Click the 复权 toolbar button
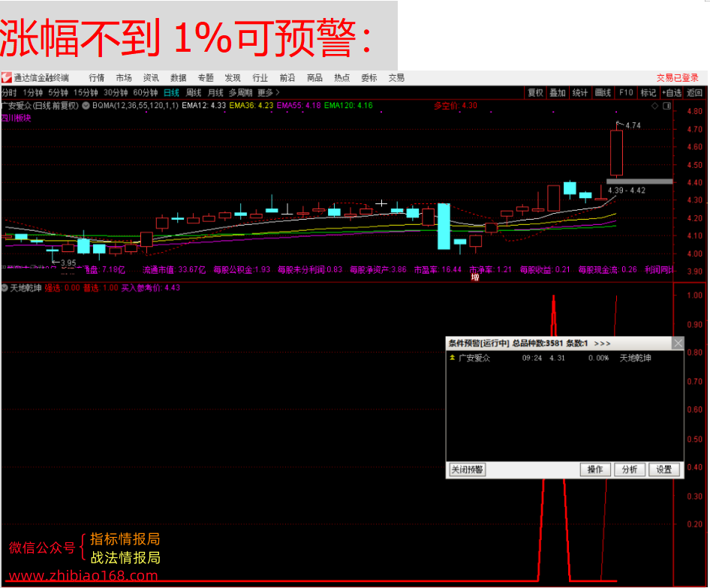Screen dimensions: 710x588 [535, 93]
